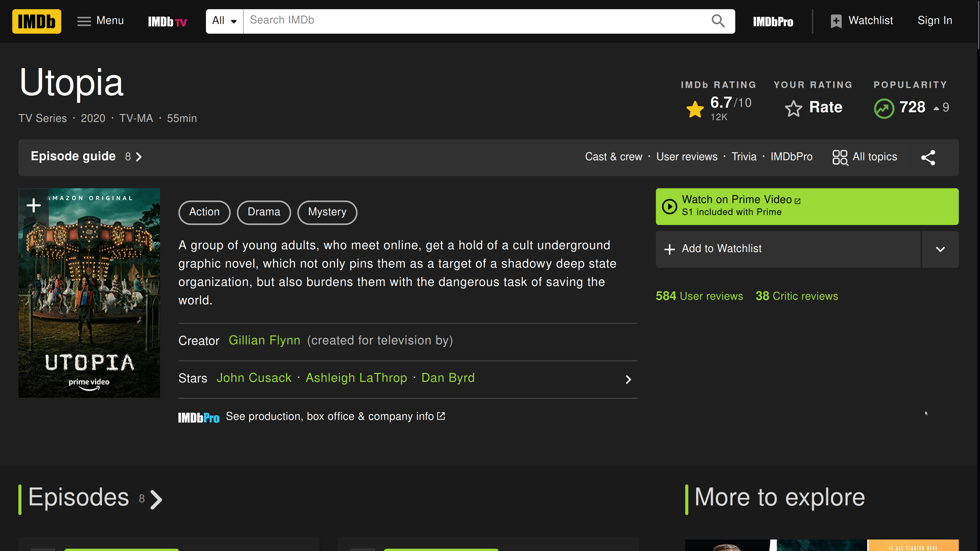Click Watch on Prime Video button

807,206
